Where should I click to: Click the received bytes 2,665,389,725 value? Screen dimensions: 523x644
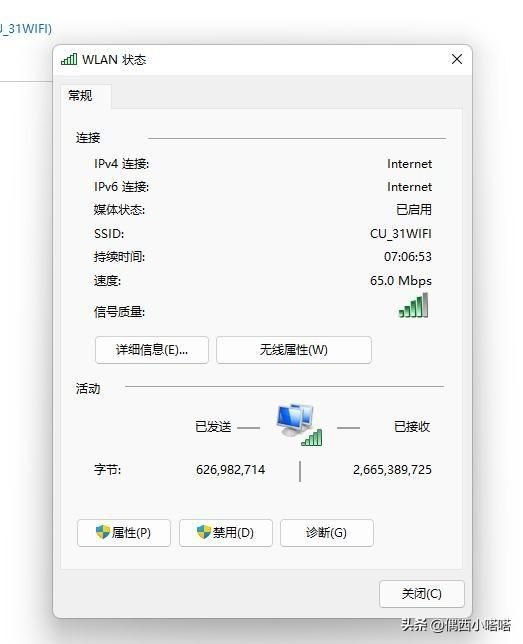pyautogui.click(x=392, y=469)
